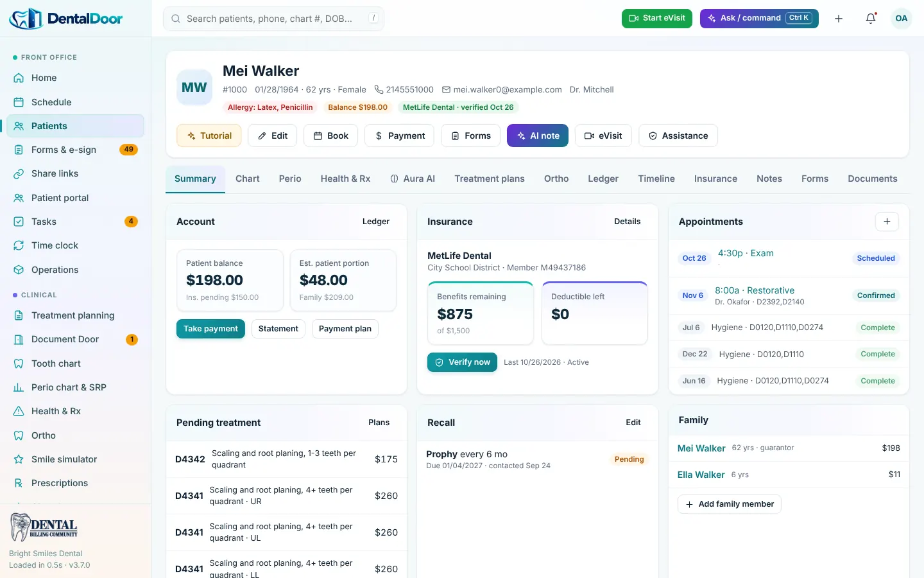Image resolution: width=924 pixels, height=578 pixels.
Task: Click Verify now for insurance
Action: click(x=462, y=362)
